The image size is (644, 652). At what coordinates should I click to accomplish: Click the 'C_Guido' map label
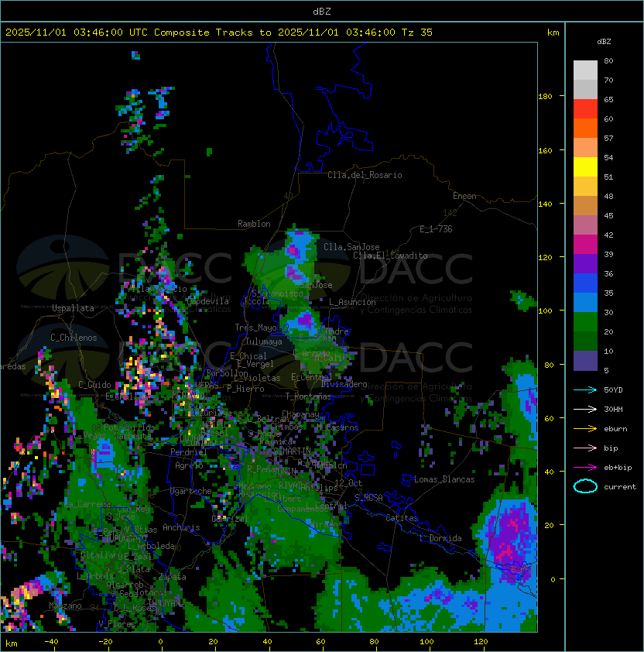94,385
